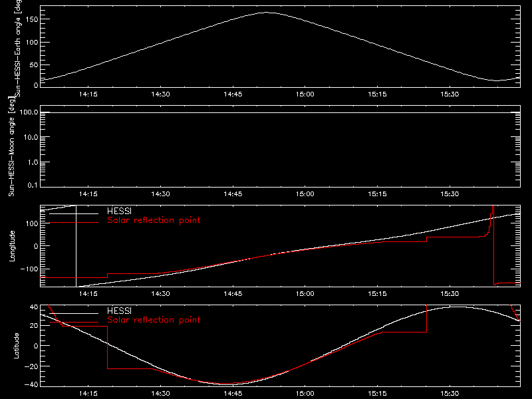The width and height of the screenshot is (532, 399).
Task: Click 15:30 label under Longitude plot
Action: (450, 293)
